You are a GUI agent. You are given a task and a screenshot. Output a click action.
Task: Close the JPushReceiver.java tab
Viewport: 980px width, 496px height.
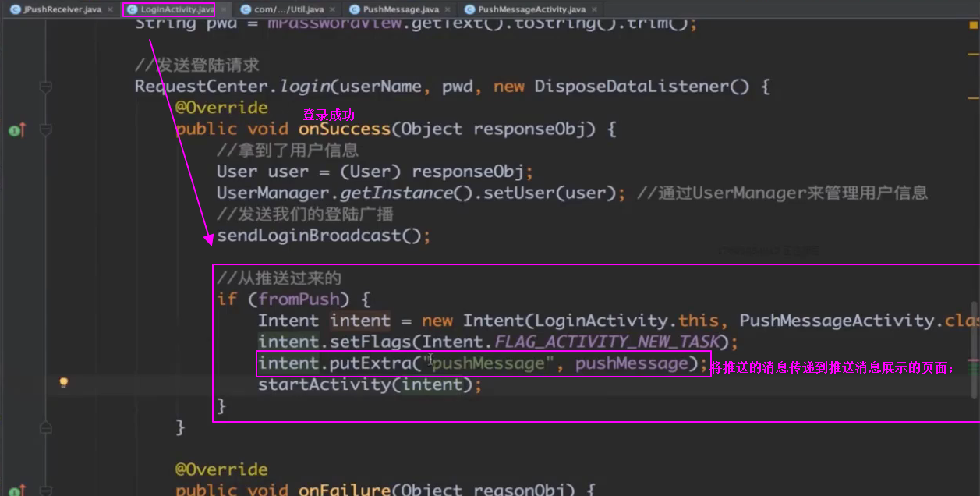(108, 9)
